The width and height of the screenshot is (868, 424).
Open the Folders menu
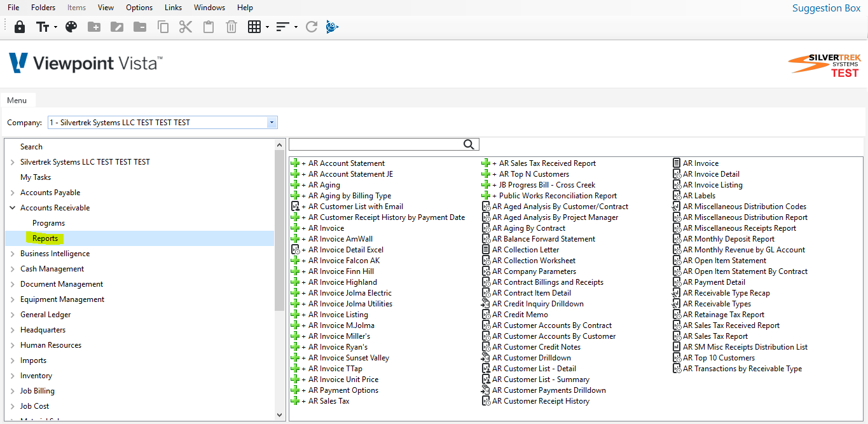(x=43, y=8)
